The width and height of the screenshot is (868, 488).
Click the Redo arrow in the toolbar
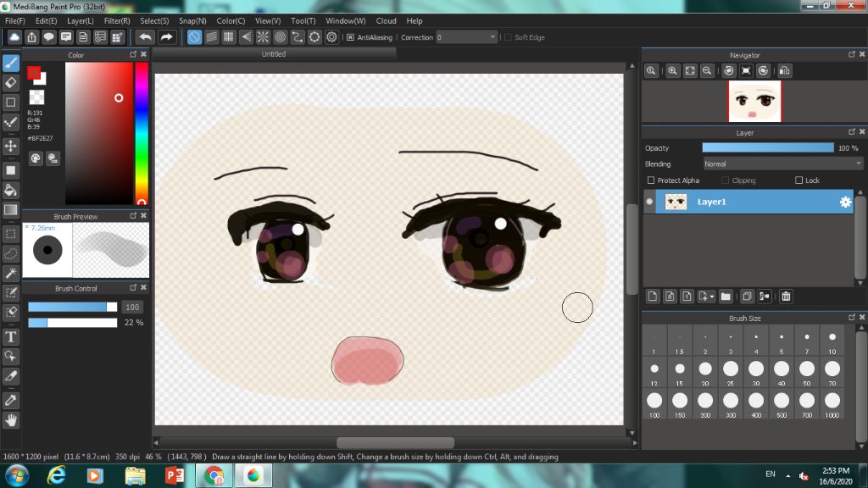166,37
